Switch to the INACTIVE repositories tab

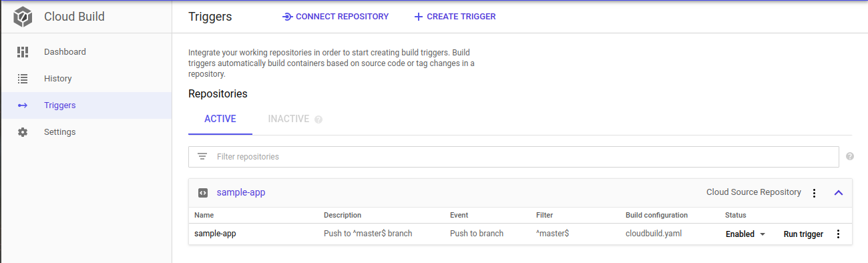(288, 119)
